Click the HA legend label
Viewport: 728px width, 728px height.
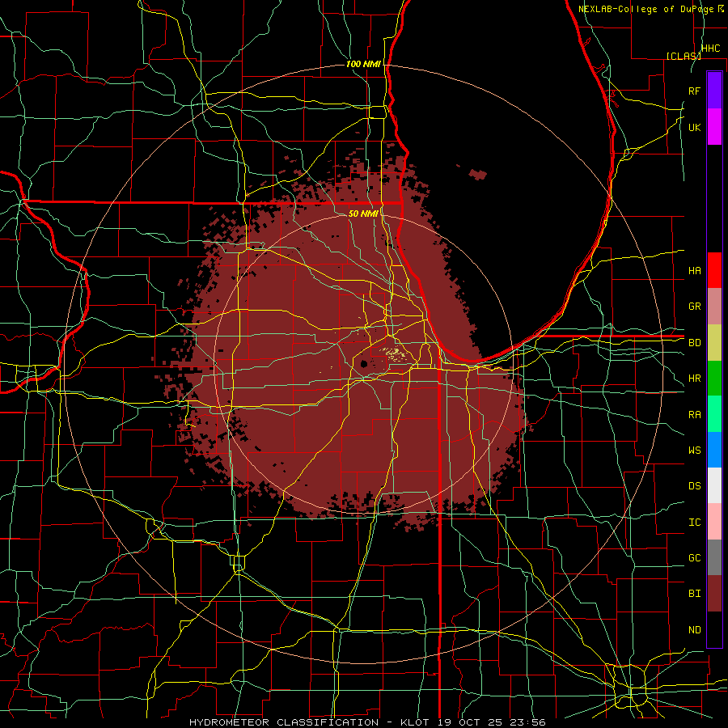694,270
